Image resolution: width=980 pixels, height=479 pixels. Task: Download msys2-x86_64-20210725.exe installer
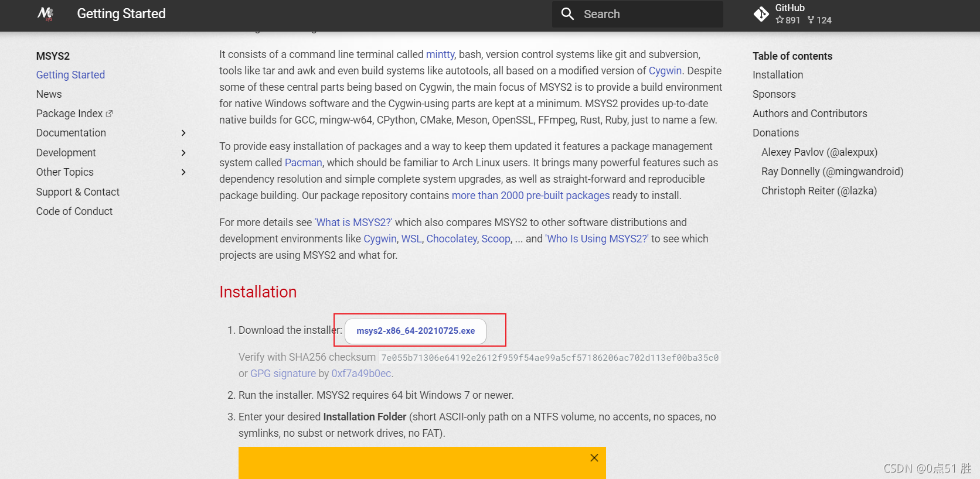pyautogui.click(x=416, y=331)
